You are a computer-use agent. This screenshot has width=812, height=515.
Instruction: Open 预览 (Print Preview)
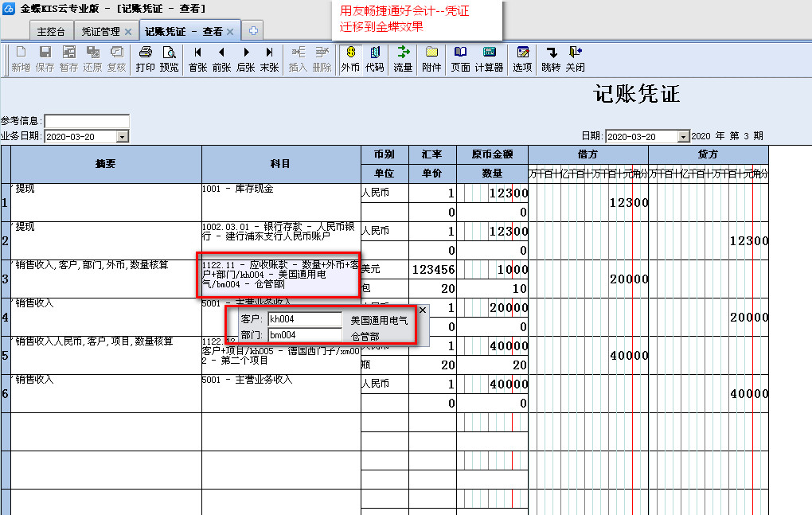coord(170,59)
